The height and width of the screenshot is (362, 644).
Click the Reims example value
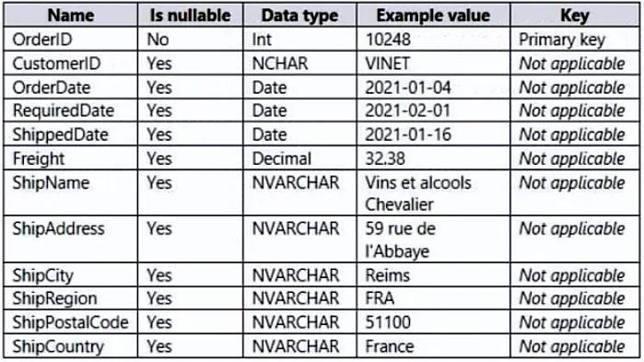pos(388,275)
